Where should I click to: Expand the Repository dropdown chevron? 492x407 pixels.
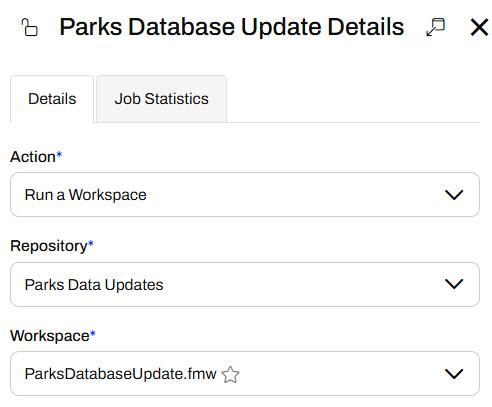454,284
